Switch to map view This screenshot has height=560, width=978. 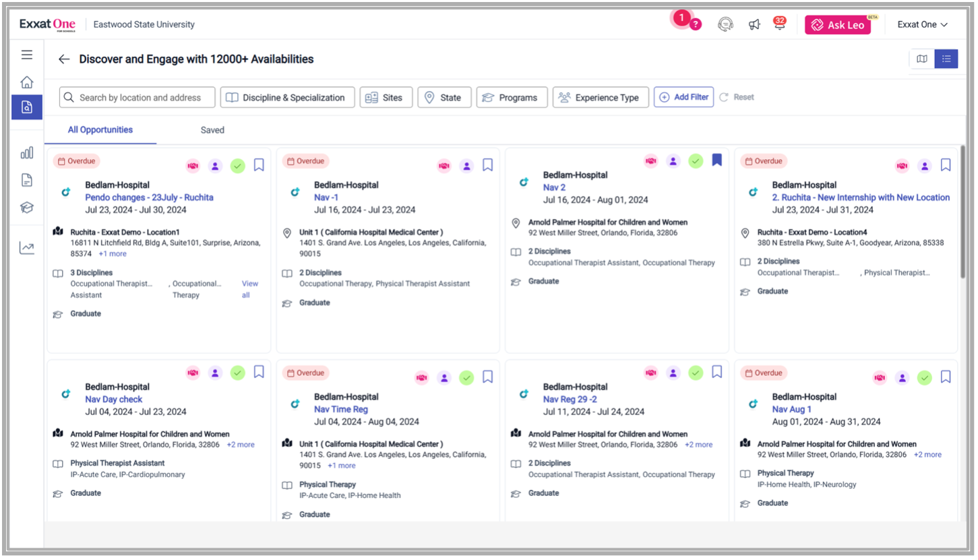tap(921, 59)
